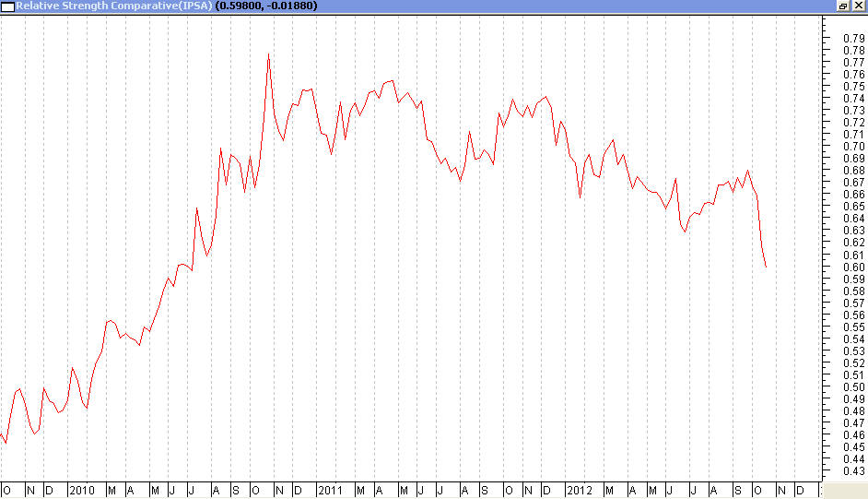868x499 pixels.
Task: Close the Relative Strength Comparative window
Action: coord(859,6)
